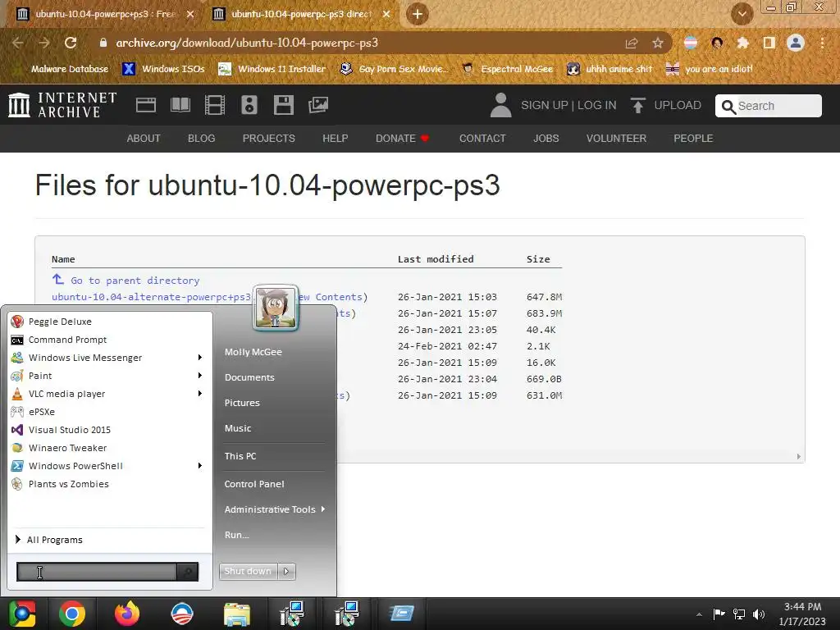Screen dimensions: 840x630
Task: Open Chrome side panel icon
Action: click(x=769, y=43)
